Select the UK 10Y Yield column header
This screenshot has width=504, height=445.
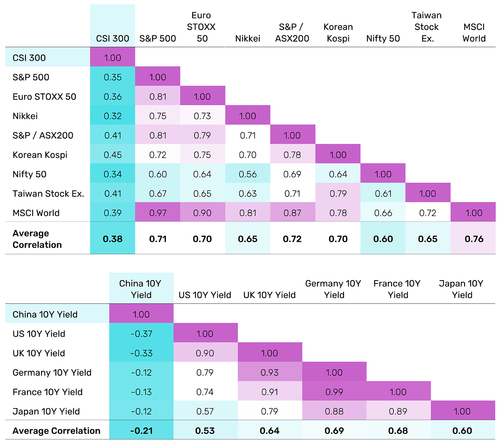point(269,295)
